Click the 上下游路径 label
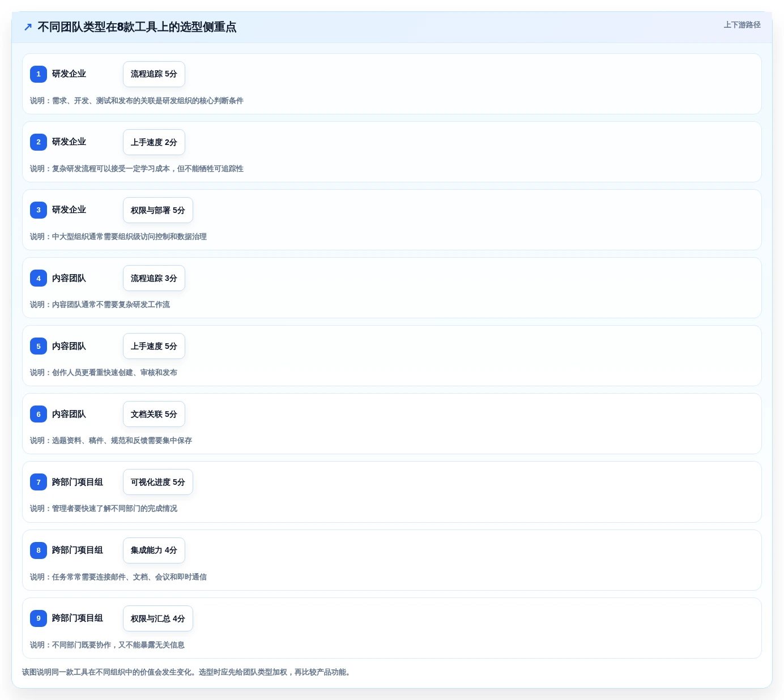The height and width of the screenshot is (700, 784). [742, 25]
